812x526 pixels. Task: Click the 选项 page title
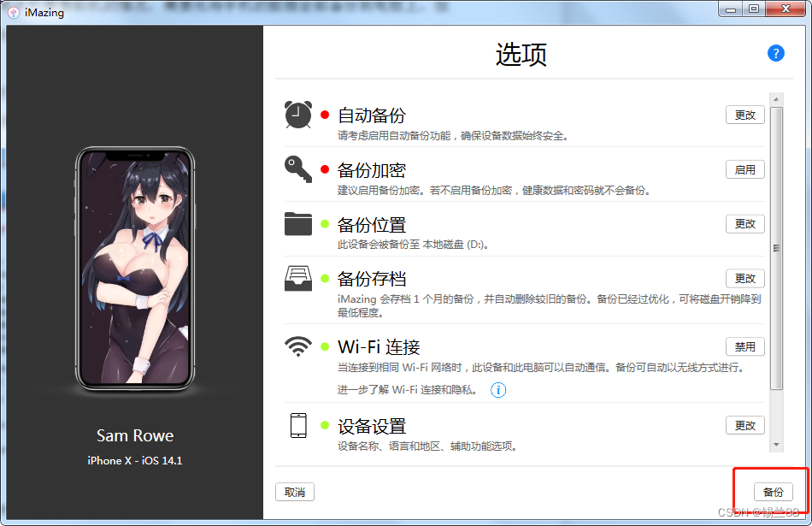click(x=521, y=54)
